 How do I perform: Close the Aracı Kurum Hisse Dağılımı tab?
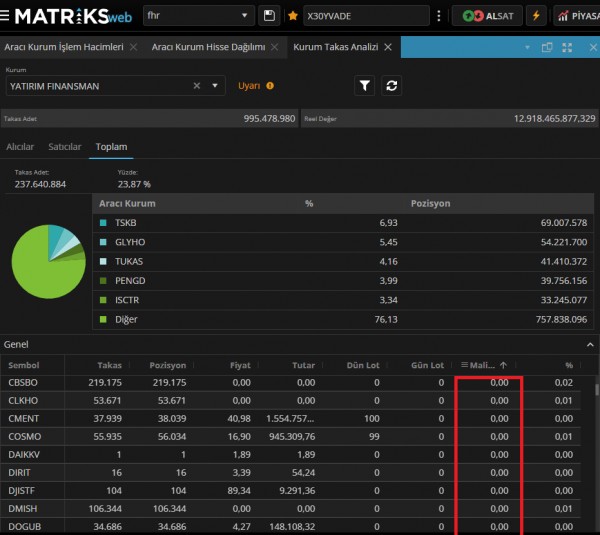274,47
